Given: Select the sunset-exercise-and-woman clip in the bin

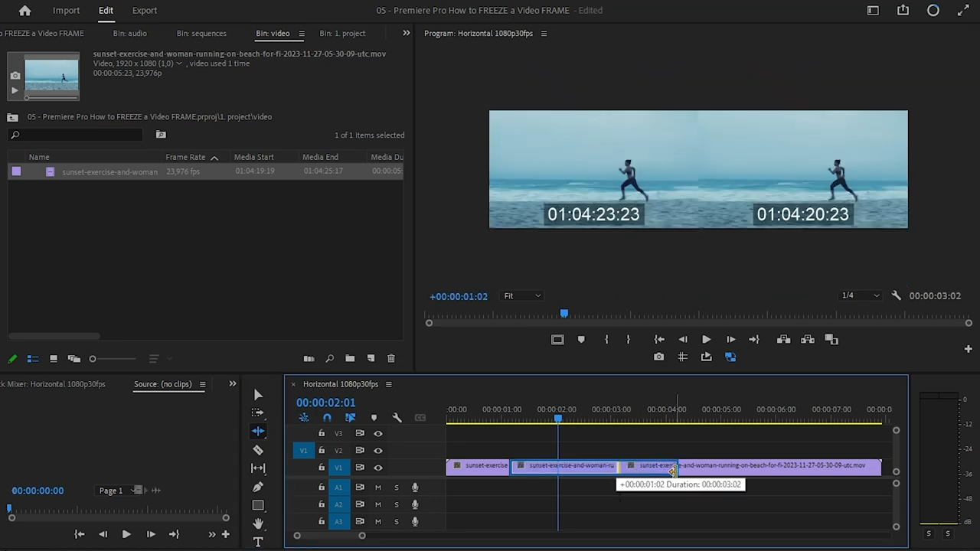Looking at the screenshot, I should pos(109,171).
